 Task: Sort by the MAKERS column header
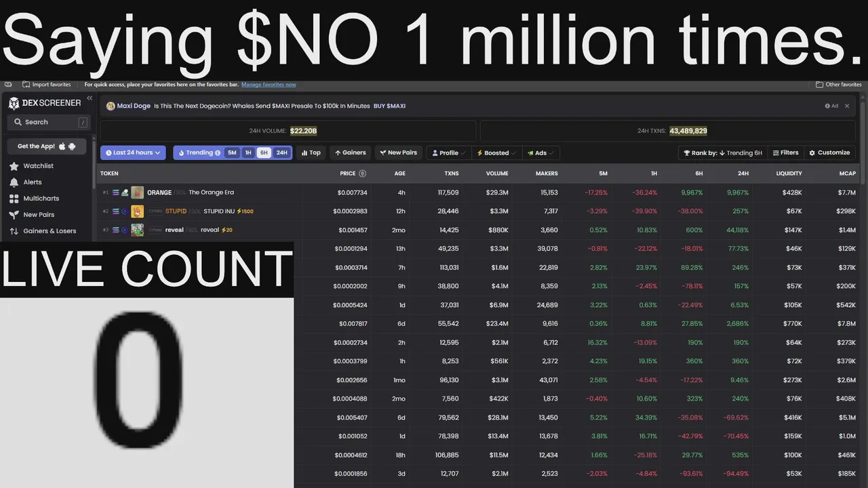547,174
